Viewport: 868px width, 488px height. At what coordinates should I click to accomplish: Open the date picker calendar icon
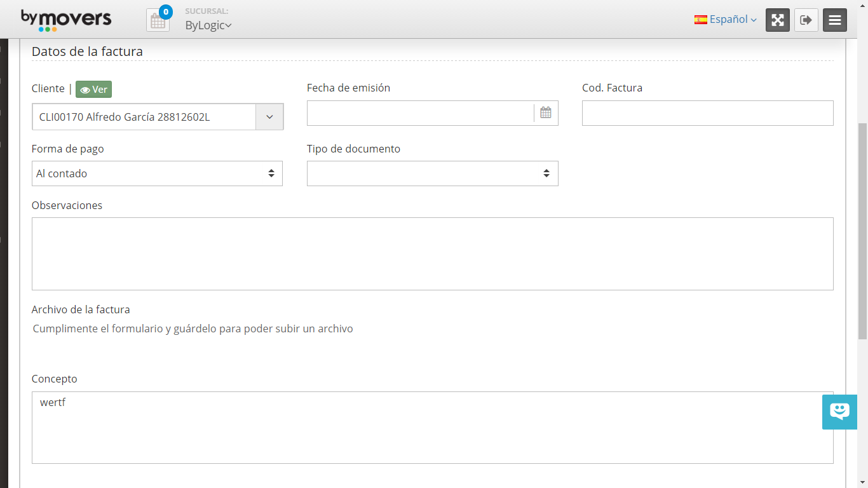pos(545,112)
